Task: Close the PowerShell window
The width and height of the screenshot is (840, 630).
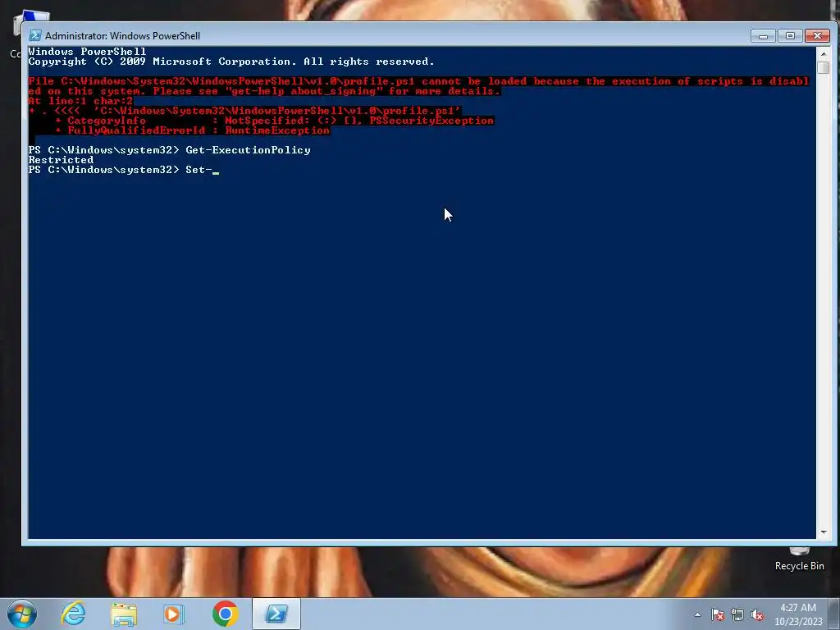Action: (x=818, y=36)
